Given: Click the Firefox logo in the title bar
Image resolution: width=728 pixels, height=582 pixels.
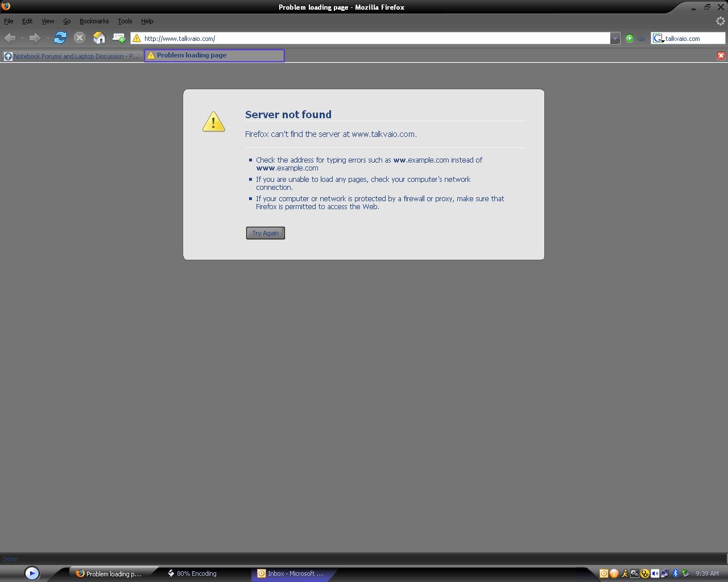Looking at the screenshot, I should (6, 6).
